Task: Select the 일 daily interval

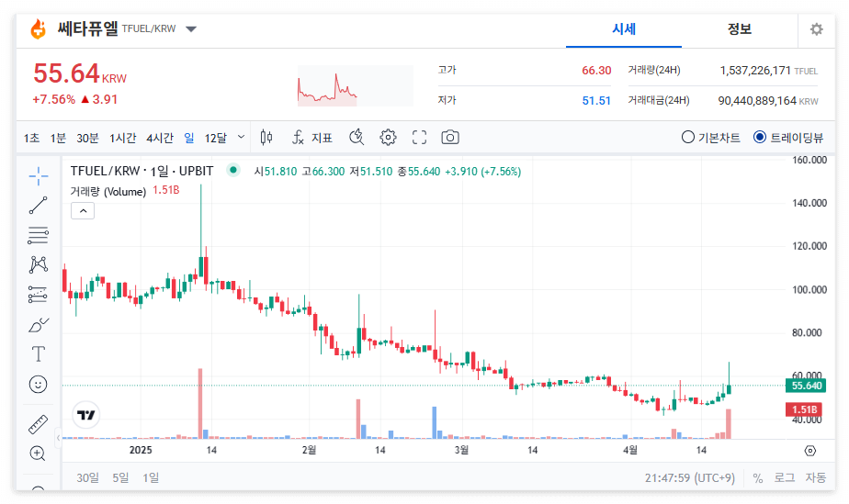Action: coord(189,138)
